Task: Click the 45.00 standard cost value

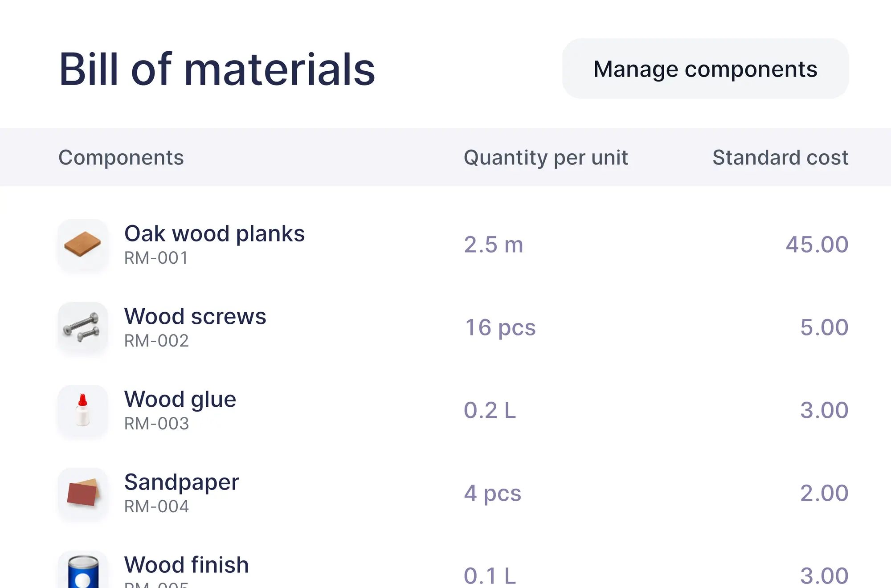Action: (817, 245)
